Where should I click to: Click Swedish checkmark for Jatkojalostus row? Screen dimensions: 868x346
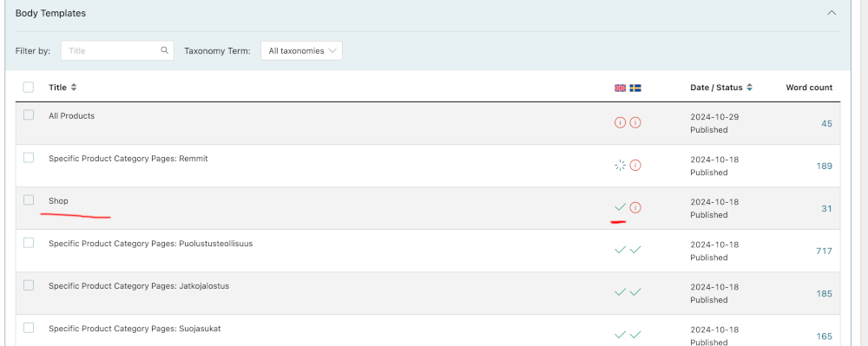click(635, 292)
